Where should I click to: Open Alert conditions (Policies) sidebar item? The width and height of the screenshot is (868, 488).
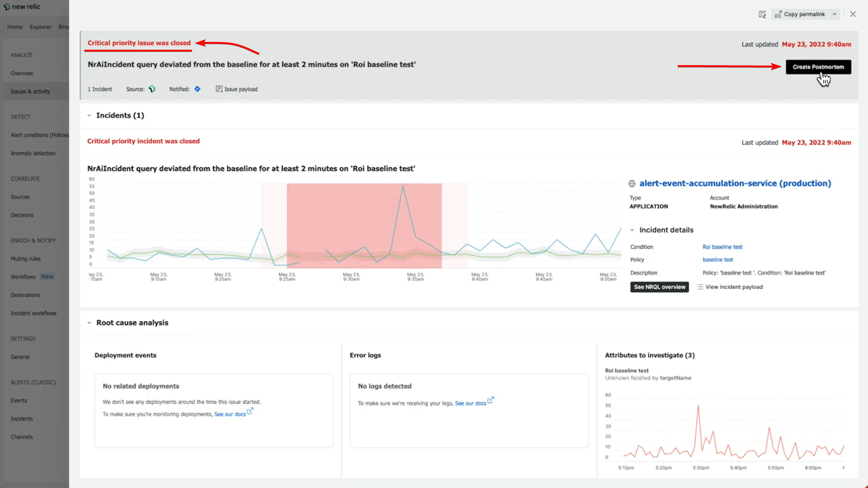point(40,135)
